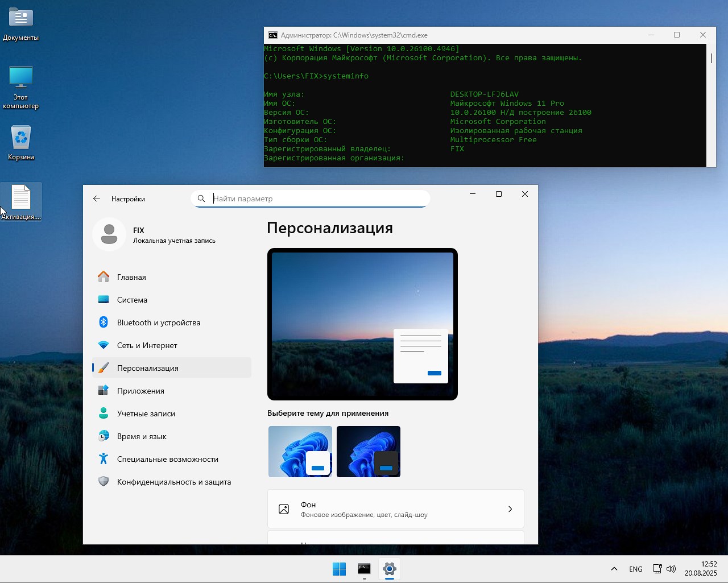
Task: Click the picture icon in the Фон row
Action: pyautogui.click(x=284, y=509)
